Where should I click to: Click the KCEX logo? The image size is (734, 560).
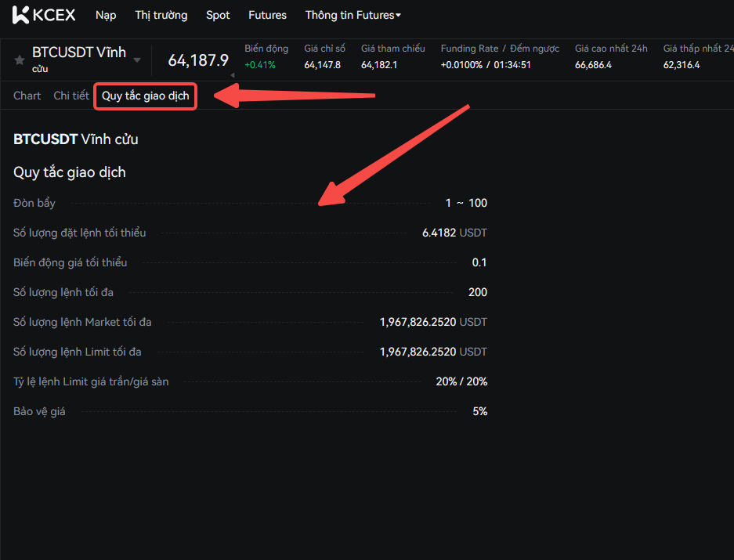(x=44, y=15)
